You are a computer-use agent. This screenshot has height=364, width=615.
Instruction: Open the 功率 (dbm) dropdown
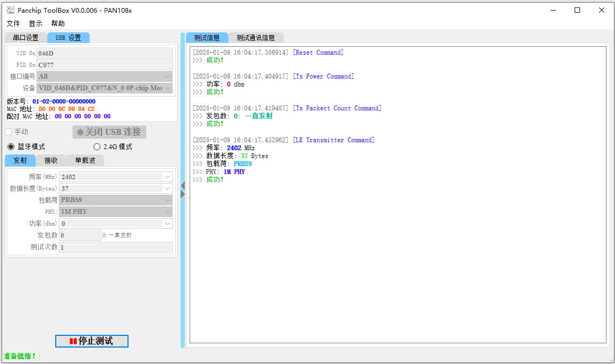pos(116,223)
